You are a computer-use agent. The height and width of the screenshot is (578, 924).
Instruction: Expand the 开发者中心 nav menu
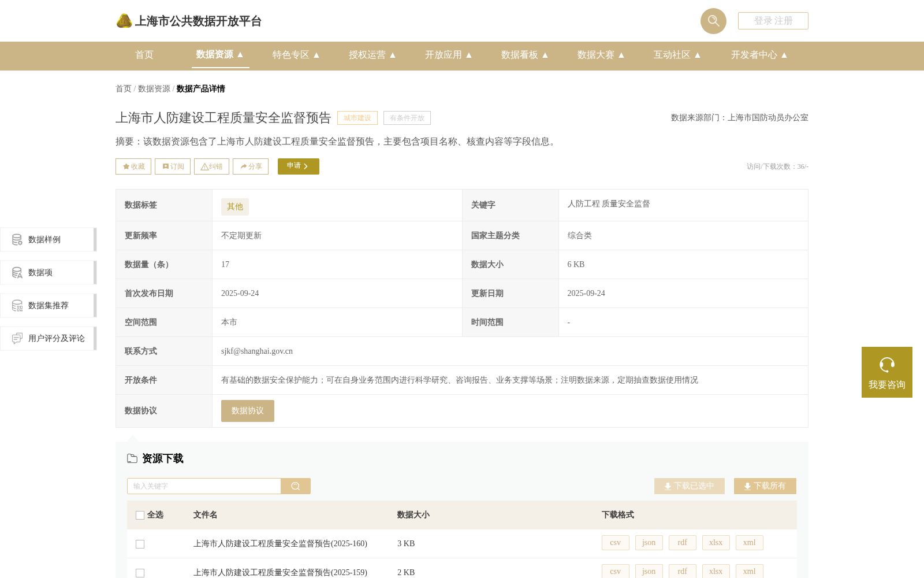pyautogui.click(x=759, y=55)
